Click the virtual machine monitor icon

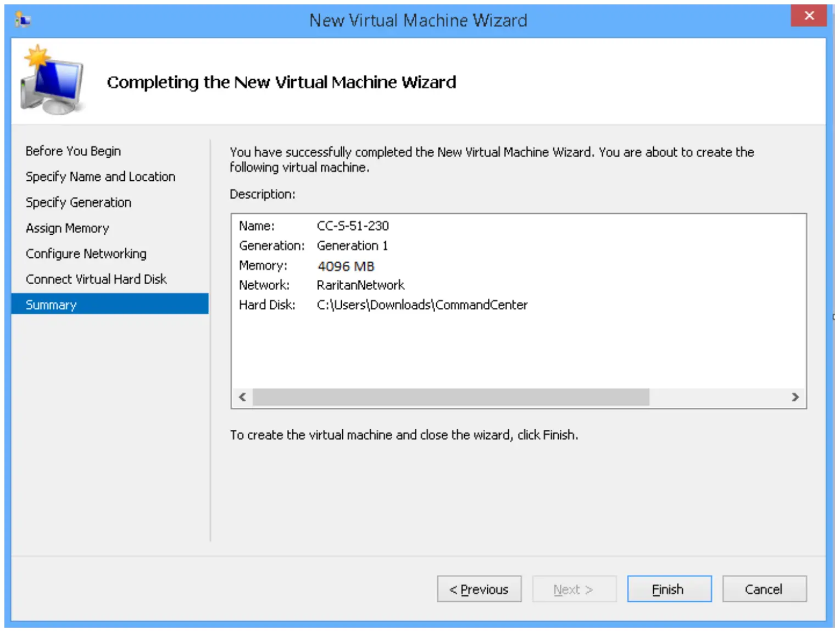(52, 81)
